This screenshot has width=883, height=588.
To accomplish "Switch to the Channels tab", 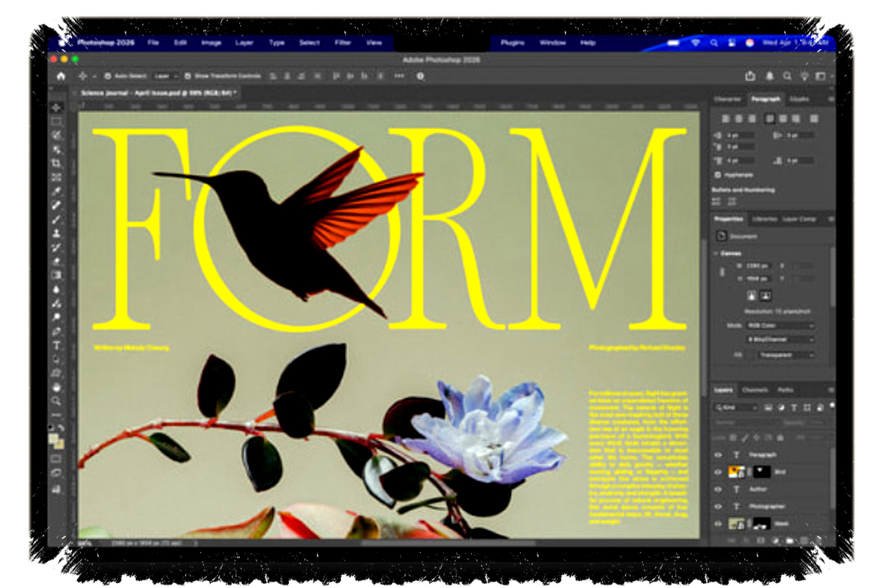I will [x=755, y=390].
